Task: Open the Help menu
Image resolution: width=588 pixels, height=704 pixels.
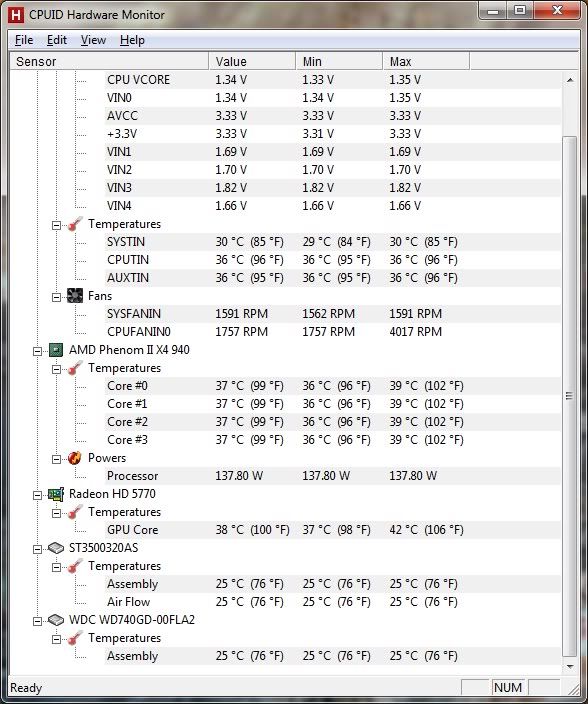Action: pyautogui.click(x=132, y=40)
